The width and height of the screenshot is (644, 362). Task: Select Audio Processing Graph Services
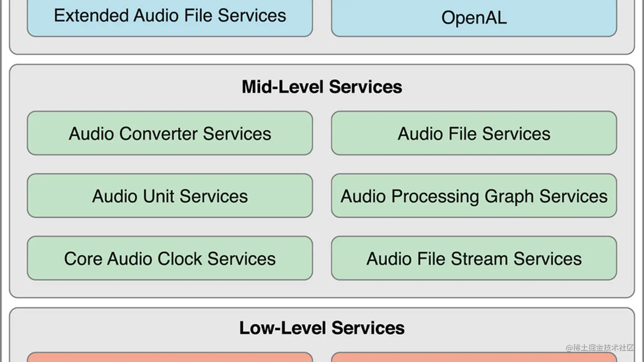tap(474, 196)
